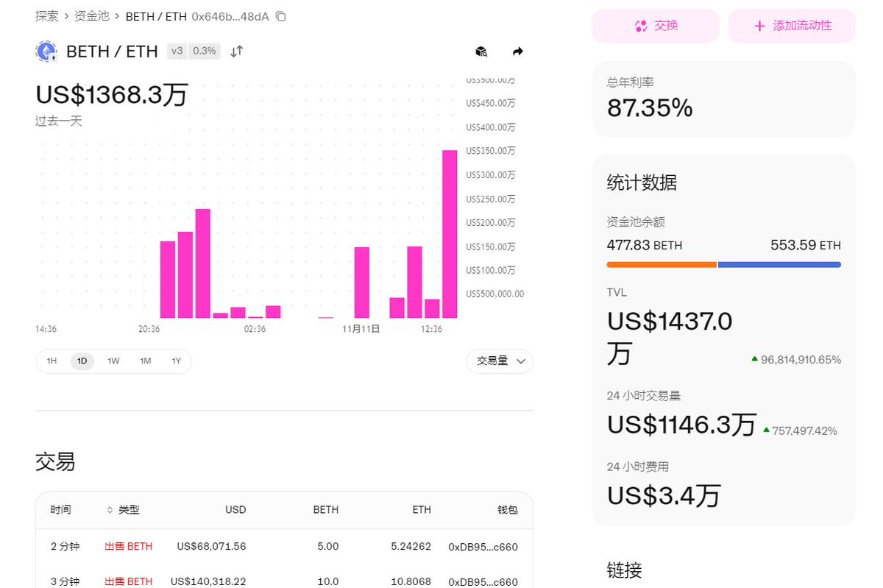Select the 1D time range
The image size is (883, 588).
click(x=82, y=361)
